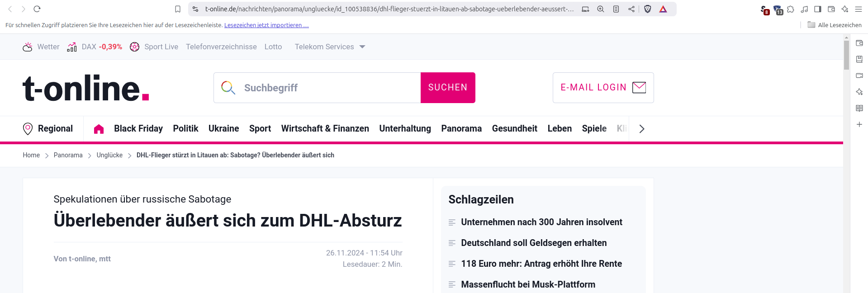
Task: Toggle the browser sidebar panel
Action: tap(818, 9)
